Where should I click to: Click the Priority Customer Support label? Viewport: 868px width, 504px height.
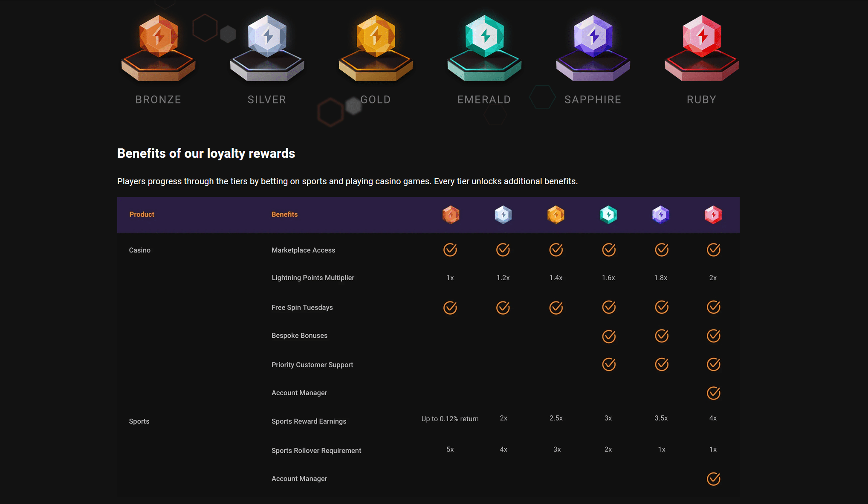(x=312, y=365)
